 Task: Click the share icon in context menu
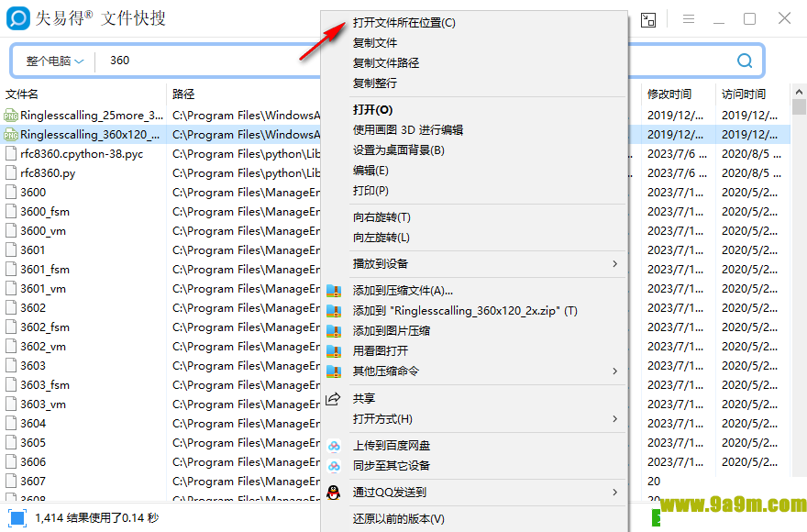point(334,399)
